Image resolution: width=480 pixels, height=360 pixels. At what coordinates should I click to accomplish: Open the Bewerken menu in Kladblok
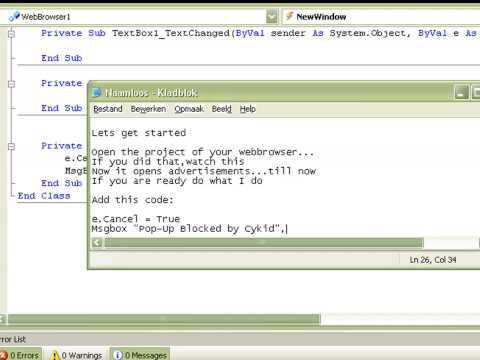(148, 109)
